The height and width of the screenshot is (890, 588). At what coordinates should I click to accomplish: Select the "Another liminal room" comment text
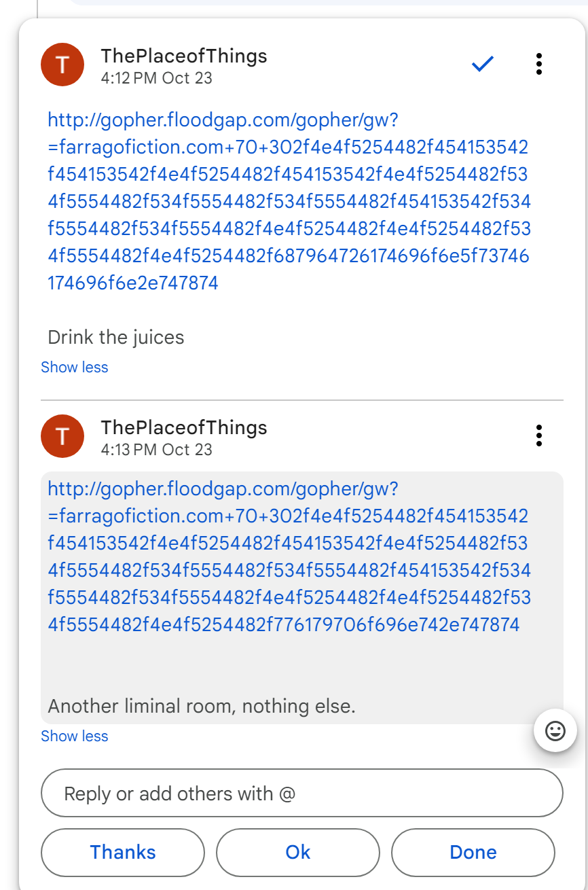[x=202, y=707]
